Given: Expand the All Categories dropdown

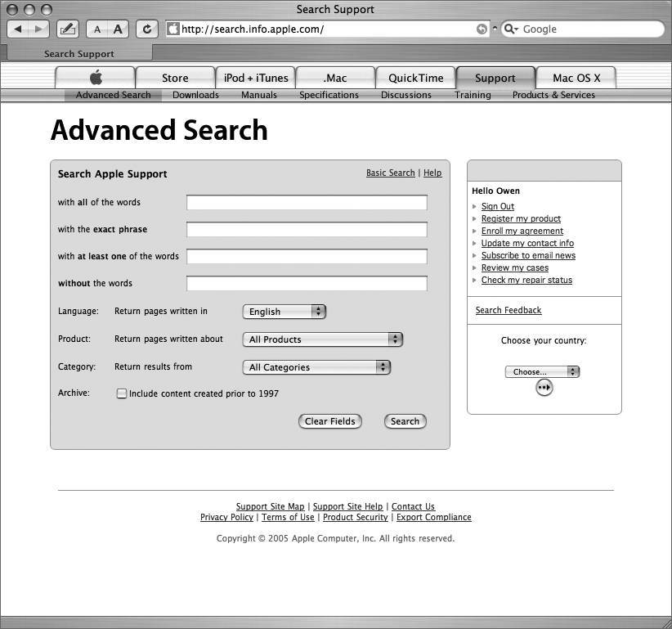Looking at the screenshot, I should pyautogui.click(x=316, y=367).
